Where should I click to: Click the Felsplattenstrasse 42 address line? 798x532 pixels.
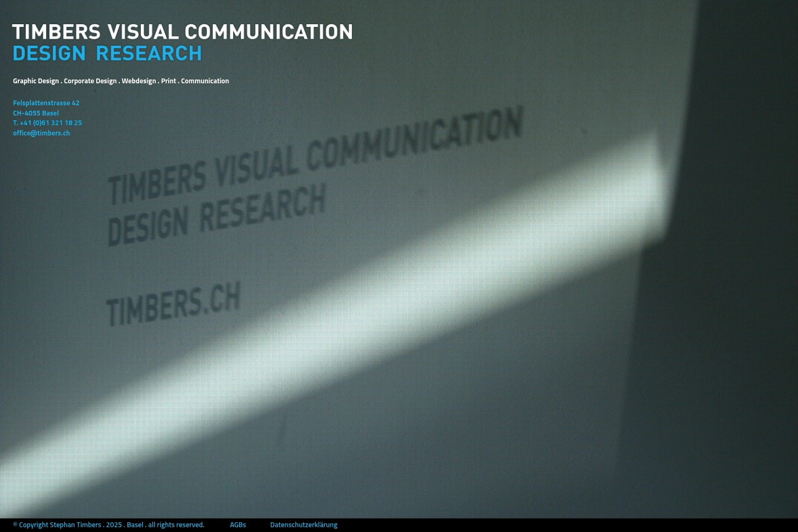[x=46, y=103]
